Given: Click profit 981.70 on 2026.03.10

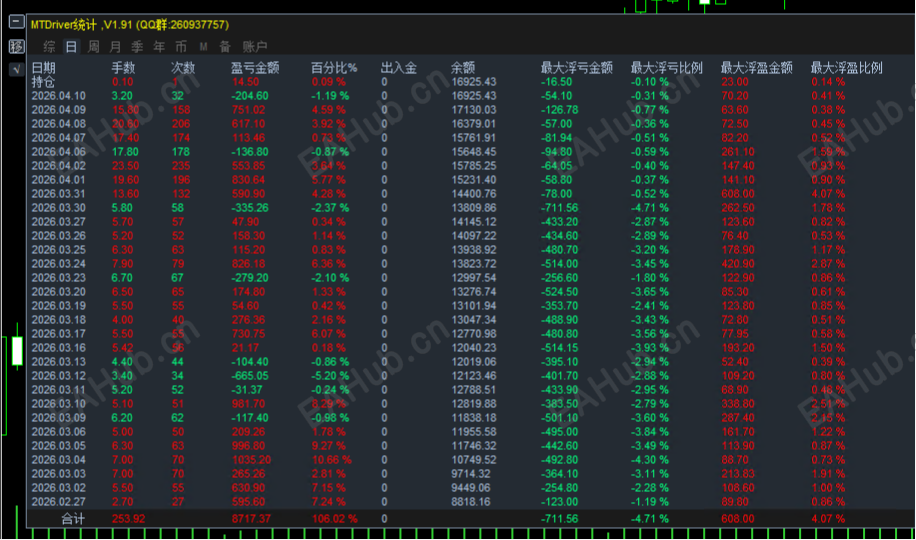Looking at the screenshot, I should pyautogui.click(x=248, y=404).
